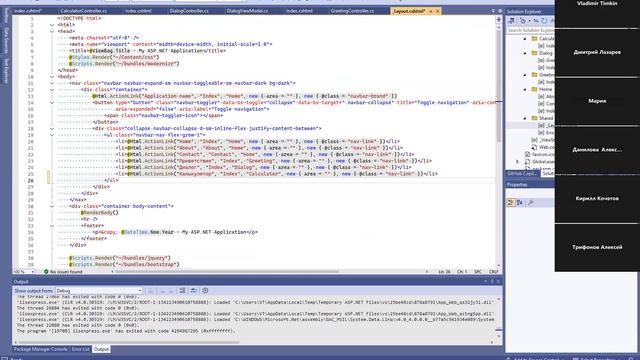Screen dimensions: 640x360
Task: Select the _Layout file in Shared folder
Action: pos(546,125)
